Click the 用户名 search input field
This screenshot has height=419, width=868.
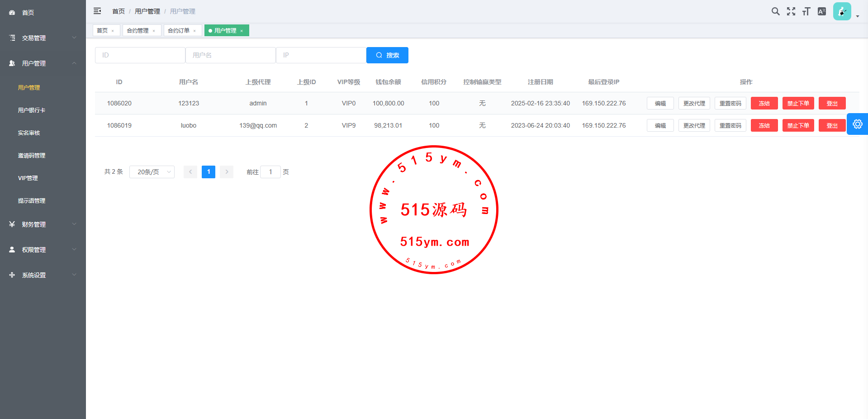tap(230, 55)
